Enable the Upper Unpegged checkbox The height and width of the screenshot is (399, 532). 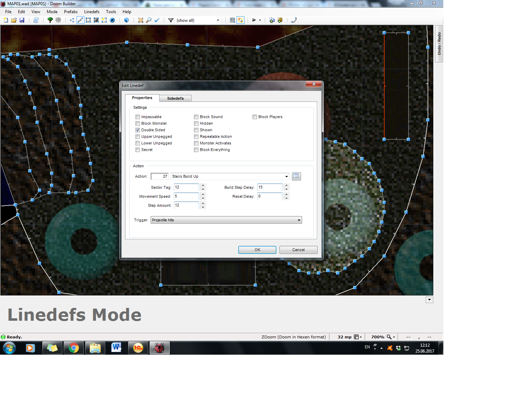coord(138,136)
